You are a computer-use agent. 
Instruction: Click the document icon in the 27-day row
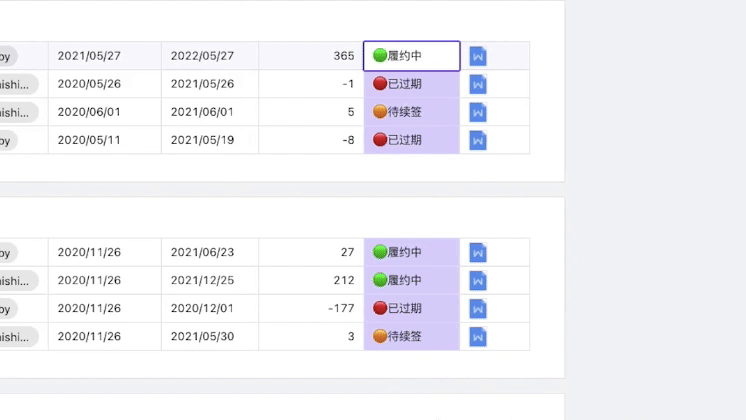coord(478,252)
